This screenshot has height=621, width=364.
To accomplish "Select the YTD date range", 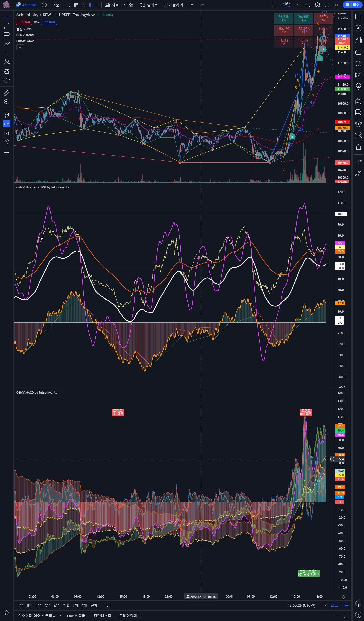I will pos(66,605).
